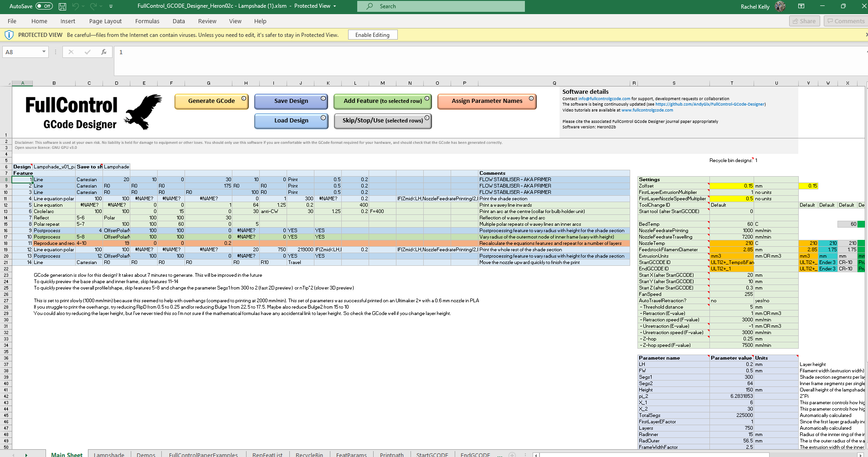Click Enable Editing button
868x457 pixels.
click(372, 35)
